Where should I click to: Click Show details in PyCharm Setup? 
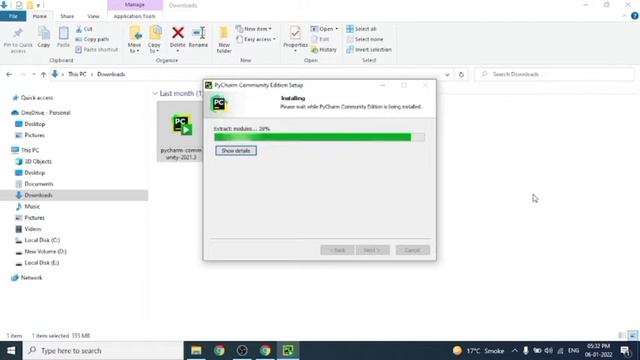click(236, 151)
